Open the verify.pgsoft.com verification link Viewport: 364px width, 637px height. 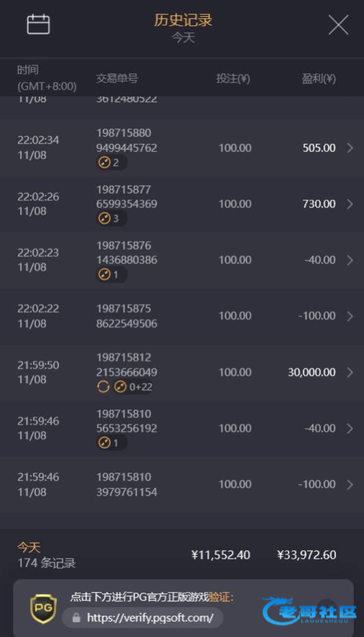pyautogui.click(x=150, y=618)
